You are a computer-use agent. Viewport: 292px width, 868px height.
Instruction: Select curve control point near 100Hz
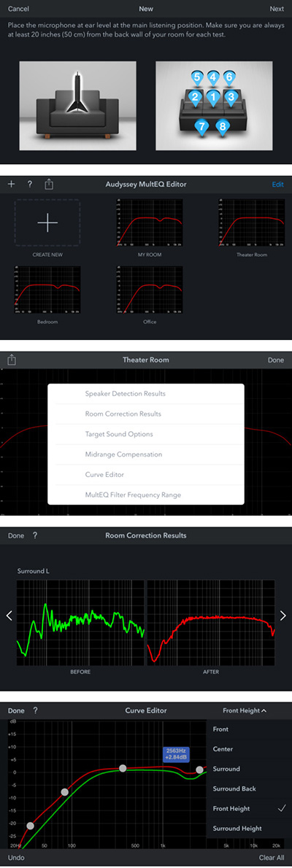click(x=64, y=792)
